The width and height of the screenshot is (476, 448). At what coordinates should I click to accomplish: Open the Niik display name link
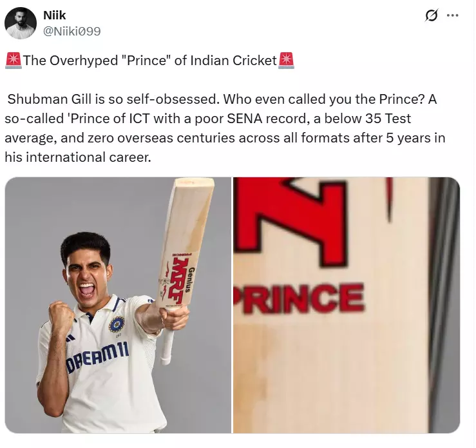click(54, 15)
